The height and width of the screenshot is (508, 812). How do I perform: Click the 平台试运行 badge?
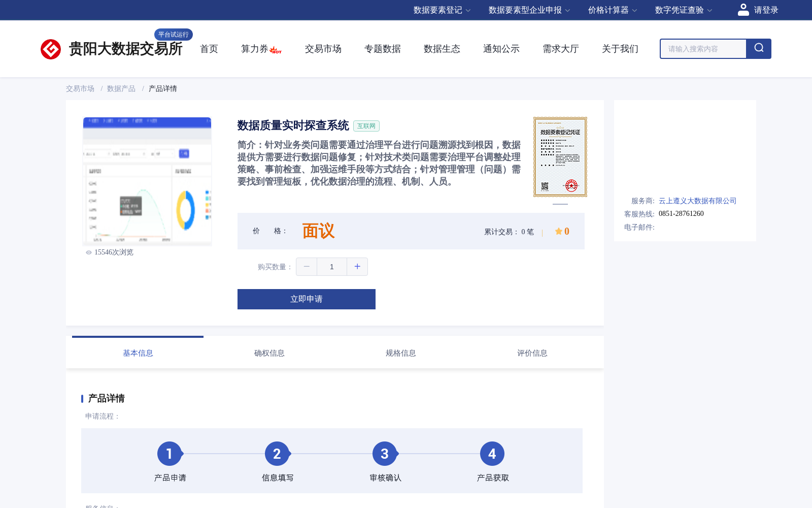pyautogui.click(x=174, y=35)
